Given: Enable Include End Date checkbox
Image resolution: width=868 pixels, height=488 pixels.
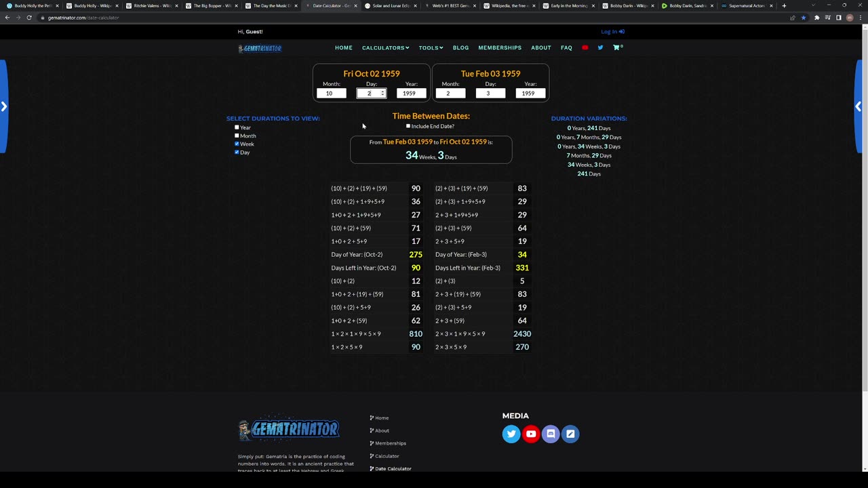Looking at the screenshot, I should tap(408, 126).
